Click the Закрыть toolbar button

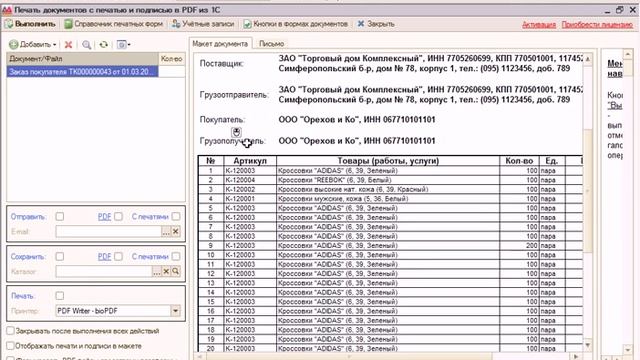point(376,24)
